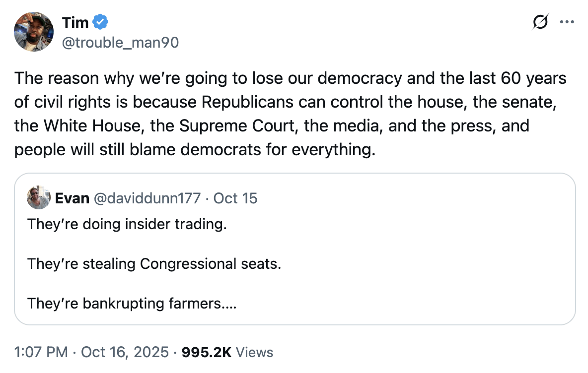This screenshot has width=588, height=373.
Task: Click "They're bankrupting farmers...." text
Action: point(132,303)
